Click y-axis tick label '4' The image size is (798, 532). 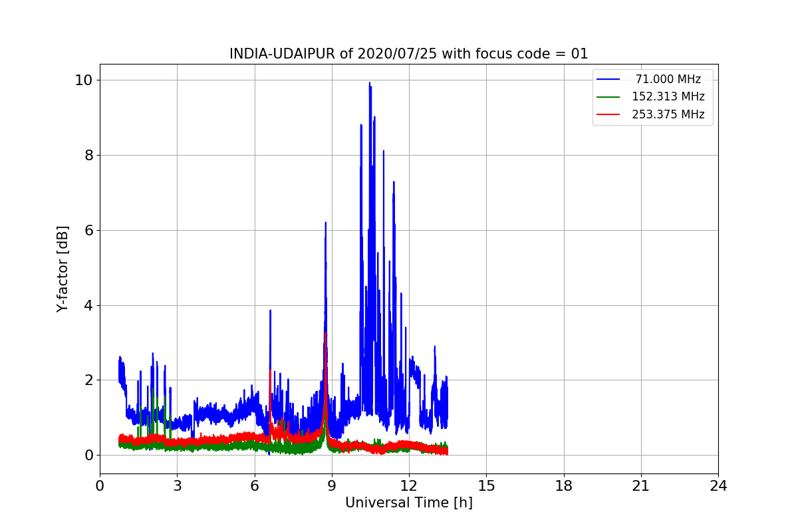coord(89,305)
